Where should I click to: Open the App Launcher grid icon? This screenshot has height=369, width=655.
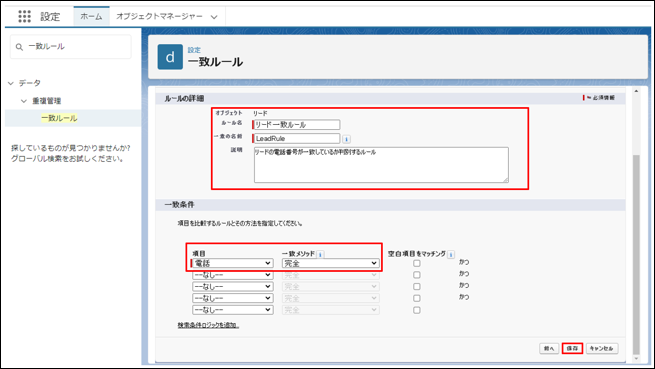pyautogui.click(x=24, y=16)
